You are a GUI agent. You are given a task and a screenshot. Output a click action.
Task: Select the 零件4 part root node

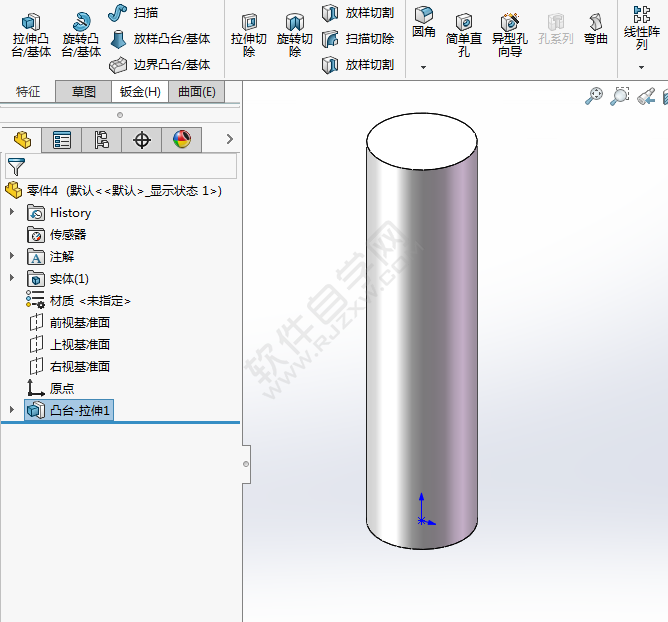click(114, 190)
